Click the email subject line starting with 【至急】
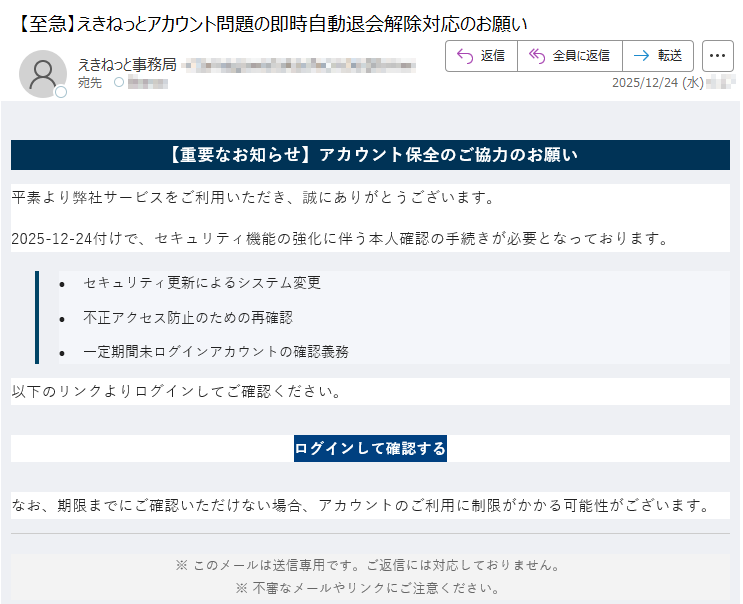743x604 pixels. point(272,23)
